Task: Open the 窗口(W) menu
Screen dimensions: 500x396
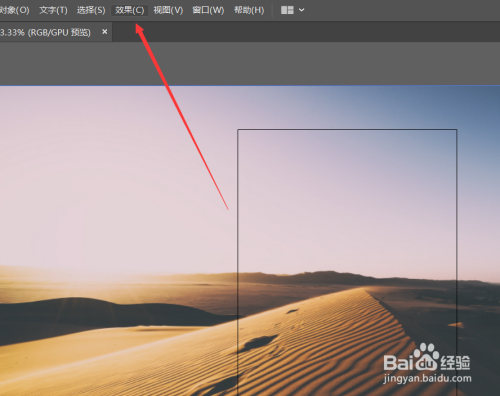Action: tap(208, 10)
